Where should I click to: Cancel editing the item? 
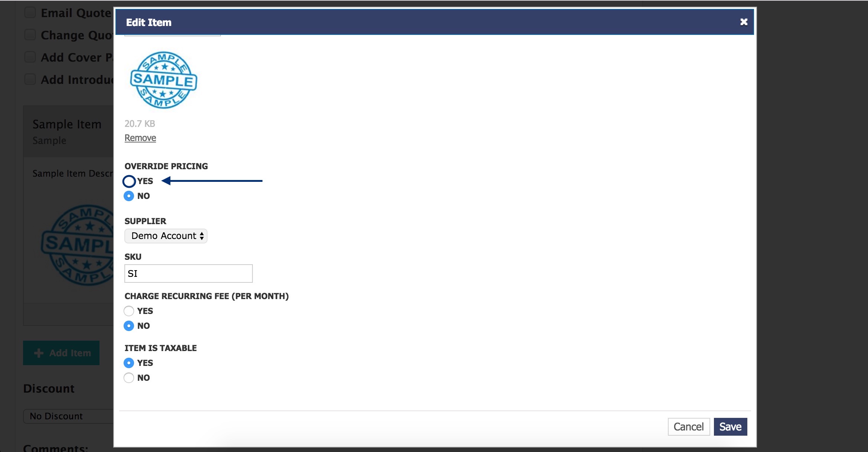pyautogui.click(x=689, y=427)
